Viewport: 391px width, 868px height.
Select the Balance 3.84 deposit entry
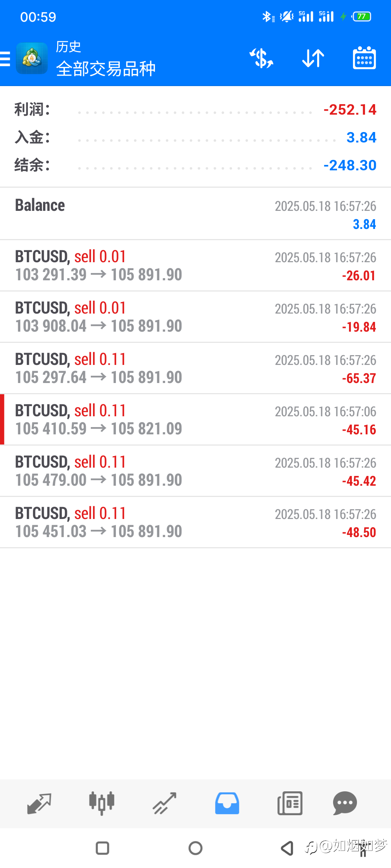click(x=195, y=214)
